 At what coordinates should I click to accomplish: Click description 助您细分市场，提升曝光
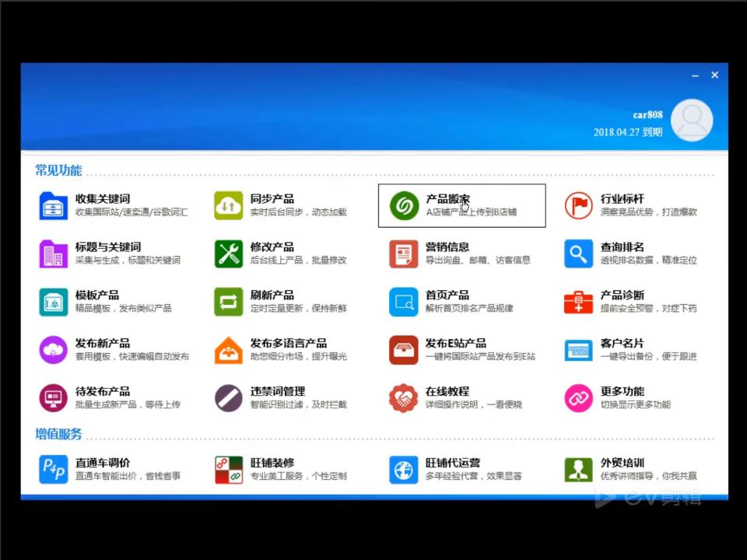pos(299,357)
